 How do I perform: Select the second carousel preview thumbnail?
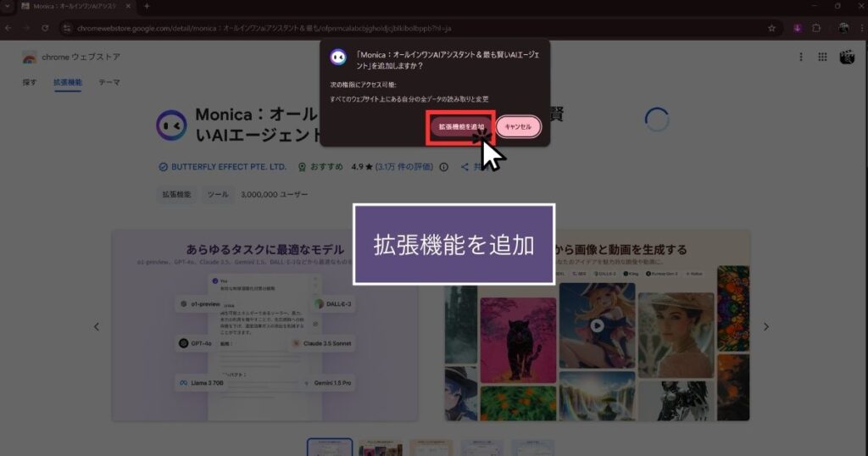pos(380,447)
